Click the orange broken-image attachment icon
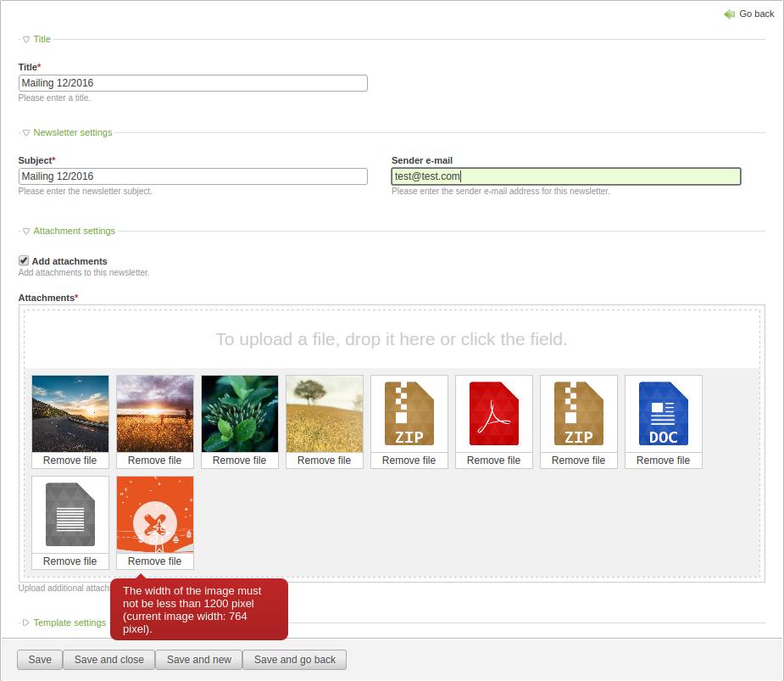The width and height of the screenshot is (784, 681). pos(155,515)
